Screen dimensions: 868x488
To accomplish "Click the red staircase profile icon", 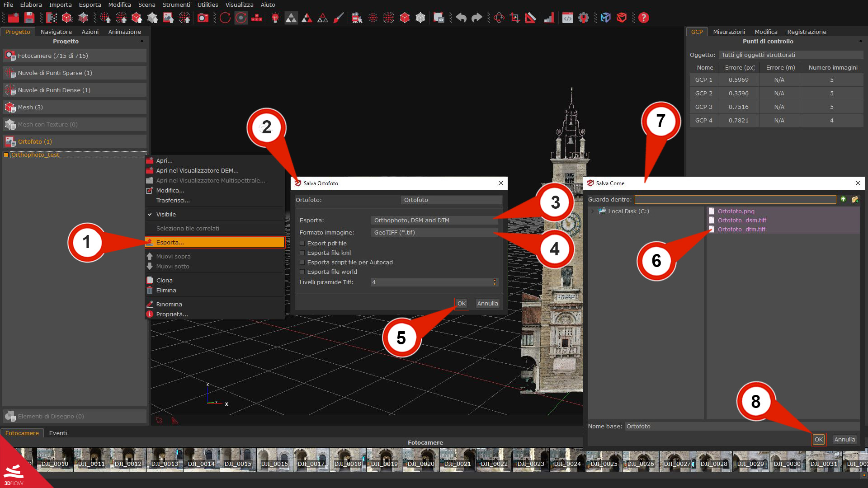I will point(549,18).
